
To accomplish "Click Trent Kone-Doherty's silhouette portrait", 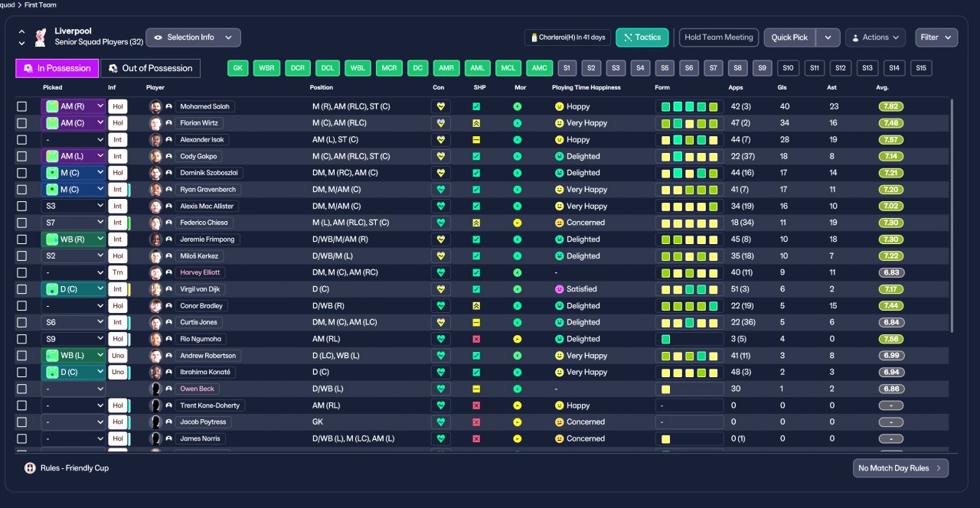I will (155, 405).
